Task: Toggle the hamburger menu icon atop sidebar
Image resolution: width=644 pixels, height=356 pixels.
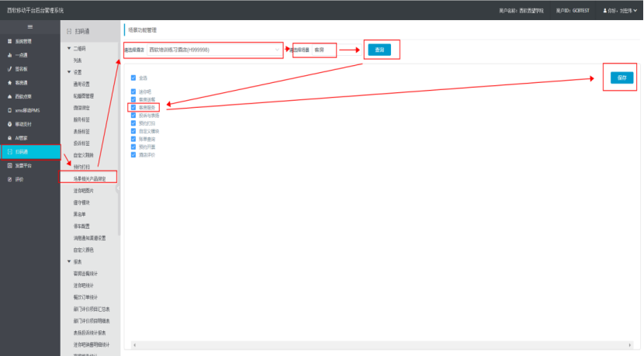Action: point(30,26)
